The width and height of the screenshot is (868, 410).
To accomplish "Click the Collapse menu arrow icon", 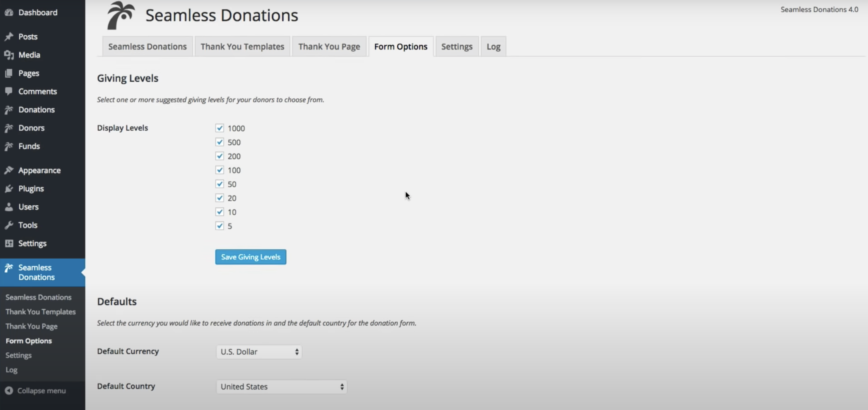I will click(x=9, y=390).
